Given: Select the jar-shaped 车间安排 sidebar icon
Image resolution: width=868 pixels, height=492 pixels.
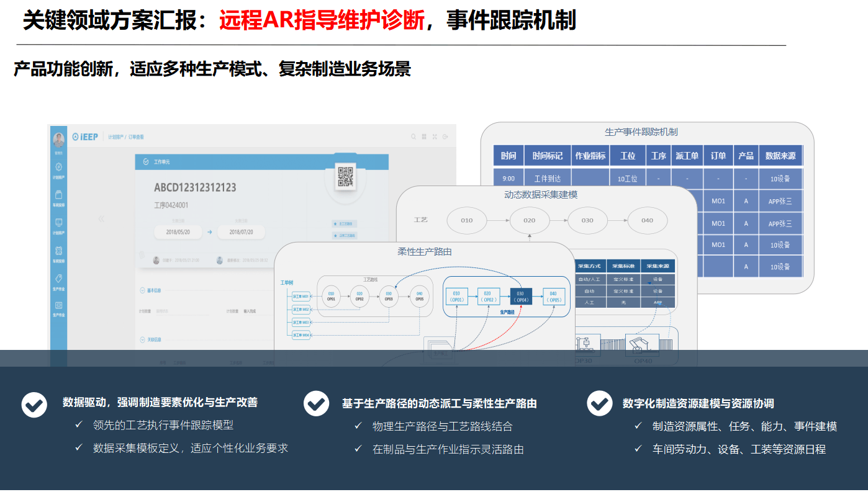Looking at the screenshot, I should pos(58,194).
